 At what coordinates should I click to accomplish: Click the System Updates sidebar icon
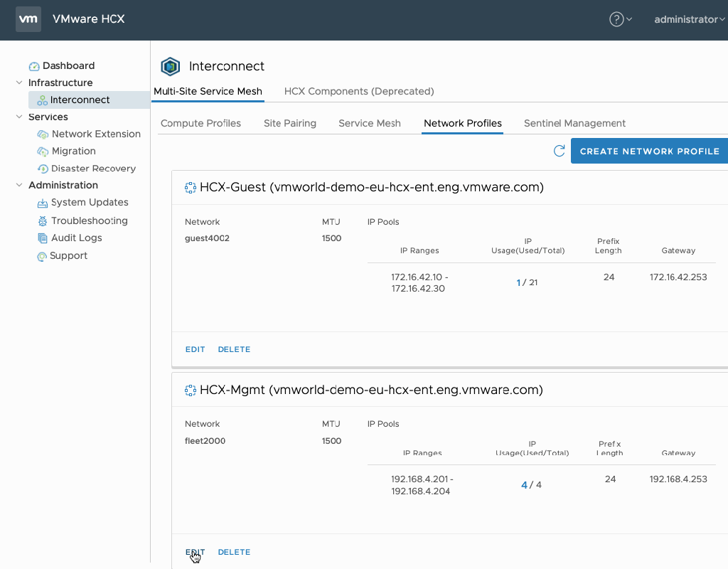click(x=43, y=203)
